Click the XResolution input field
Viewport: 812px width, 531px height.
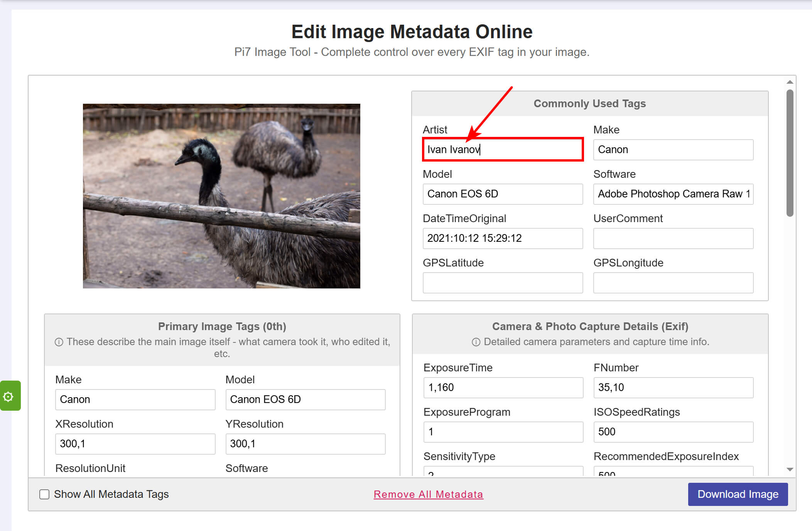135,444
